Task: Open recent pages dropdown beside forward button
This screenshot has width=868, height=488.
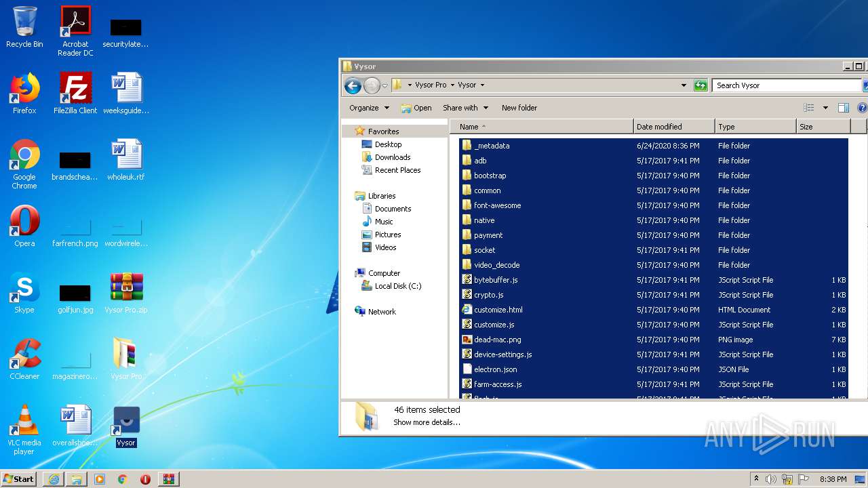Action: tap(384, 85)
